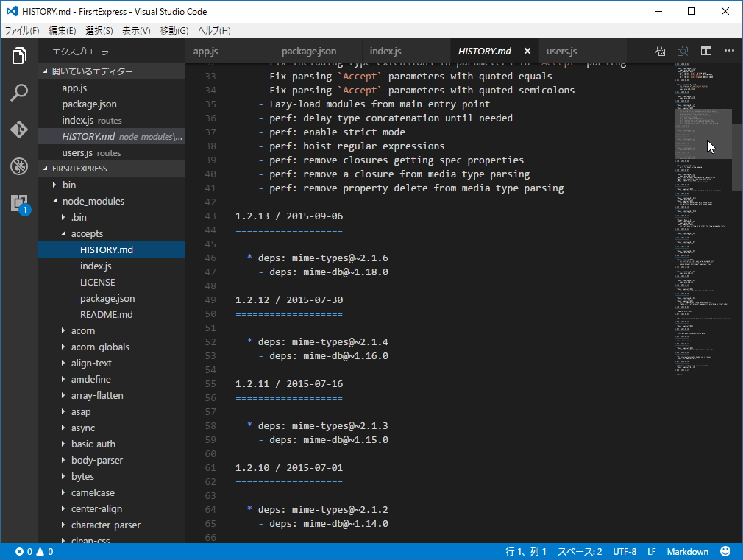Collapse the FIRSRTEXPRESS folder section
The height and width of the screenshot is (560, 743).
click(111, 169)
